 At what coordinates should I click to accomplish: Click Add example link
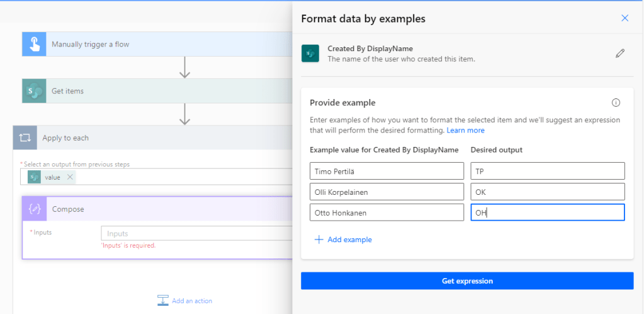coord(343,240)
